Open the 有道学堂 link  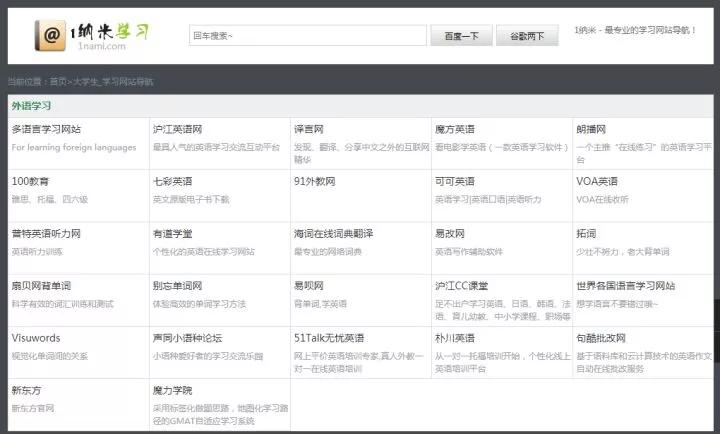(x=173, y=234)
